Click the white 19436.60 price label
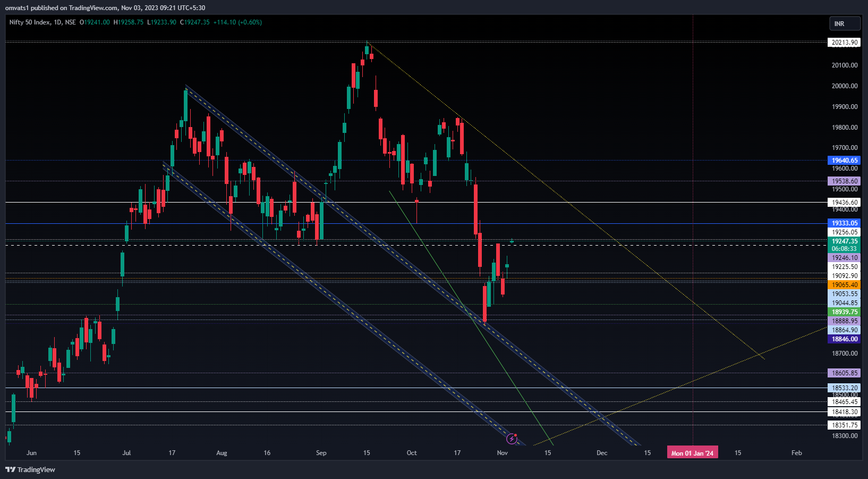The image size is (868, 479). (x=844, y=203)
